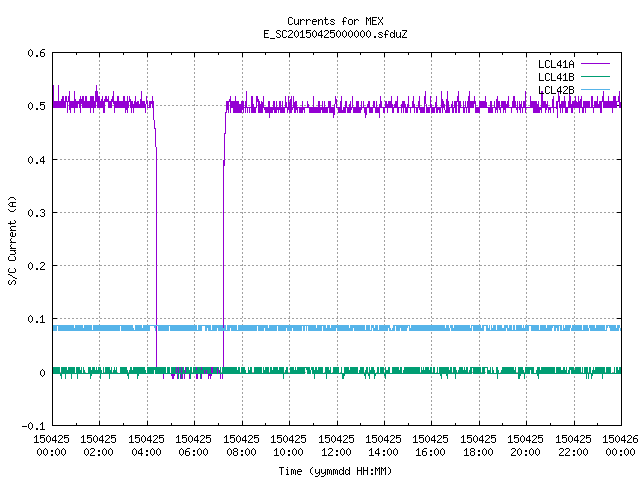Image resolution: width=640 pixels, height=480 pixels.
Task: Click the 150425 10:00 time tick label
Action: (288, 445)
